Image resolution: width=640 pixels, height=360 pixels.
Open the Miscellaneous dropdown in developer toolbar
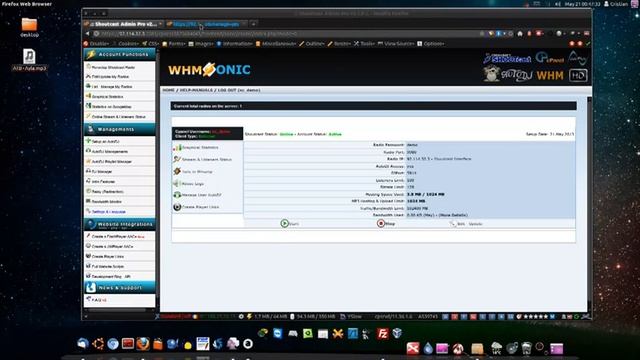coord(276,44)
